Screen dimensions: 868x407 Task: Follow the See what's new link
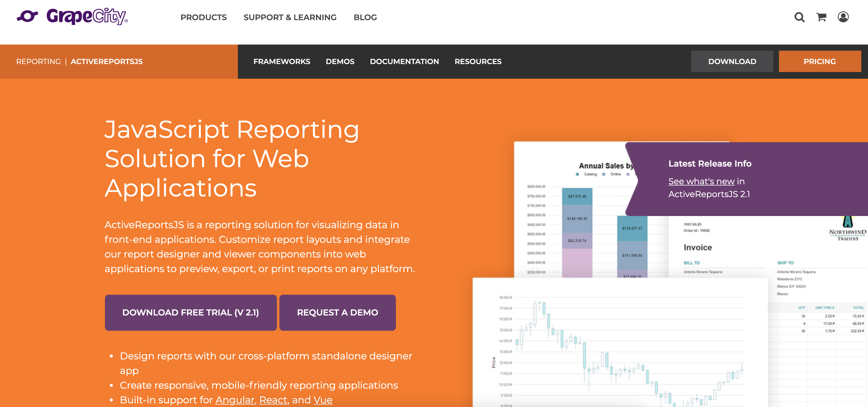click(x=701, y=181)
